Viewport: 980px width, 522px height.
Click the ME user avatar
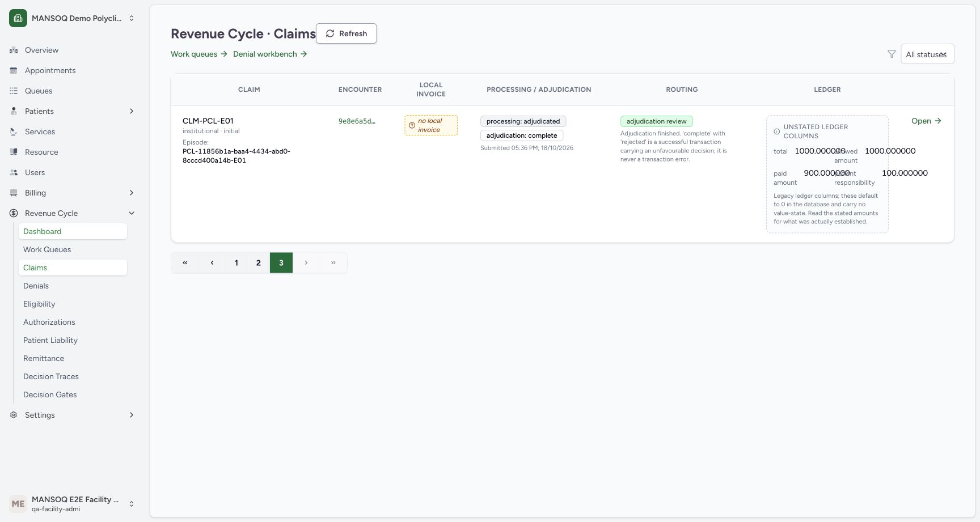click(x=18, y=503)
